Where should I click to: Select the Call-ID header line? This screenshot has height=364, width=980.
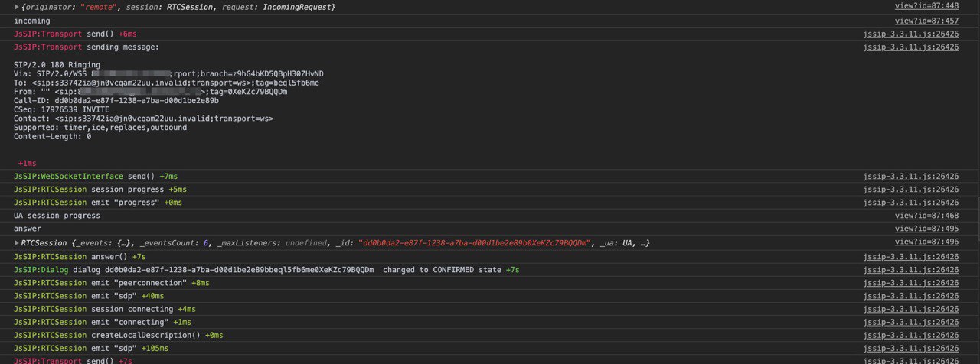116,100
